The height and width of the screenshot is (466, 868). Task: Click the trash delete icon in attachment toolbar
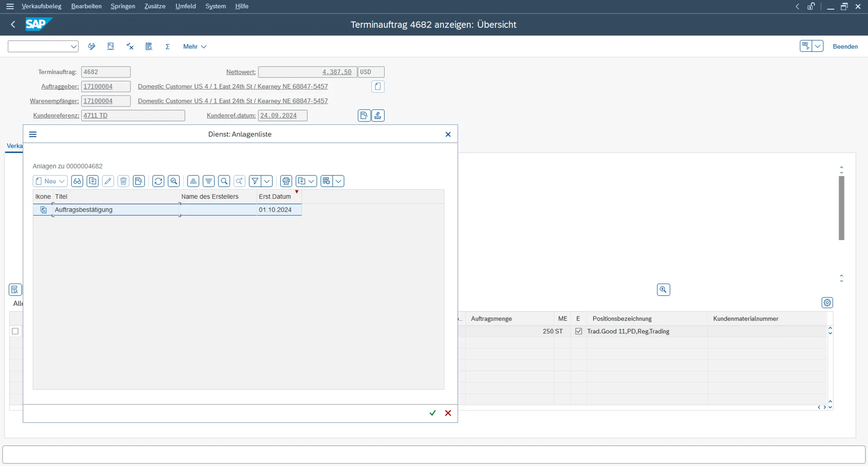123,181
